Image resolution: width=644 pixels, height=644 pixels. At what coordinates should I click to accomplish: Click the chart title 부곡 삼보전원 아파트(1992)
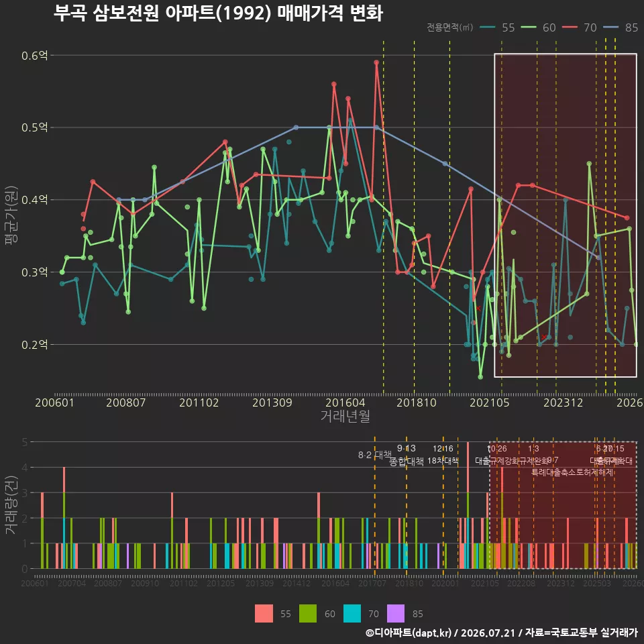tap(162, 13)
